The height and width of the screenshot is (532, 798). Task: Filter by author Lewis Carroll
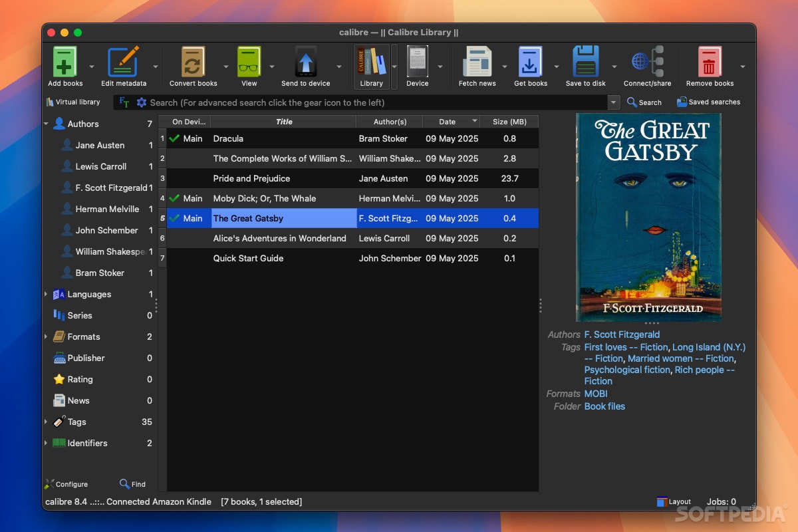100,166
